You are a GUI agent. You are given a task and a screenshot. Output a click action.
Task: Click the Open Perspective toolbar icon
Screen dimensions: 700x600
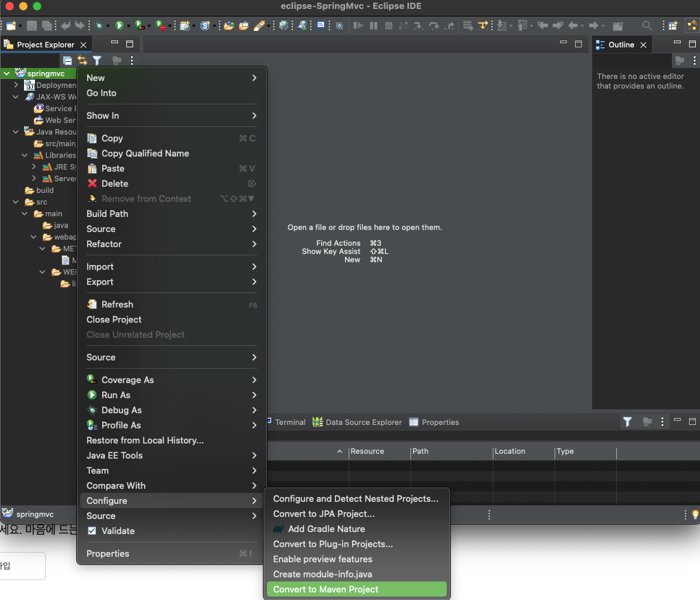673,26
